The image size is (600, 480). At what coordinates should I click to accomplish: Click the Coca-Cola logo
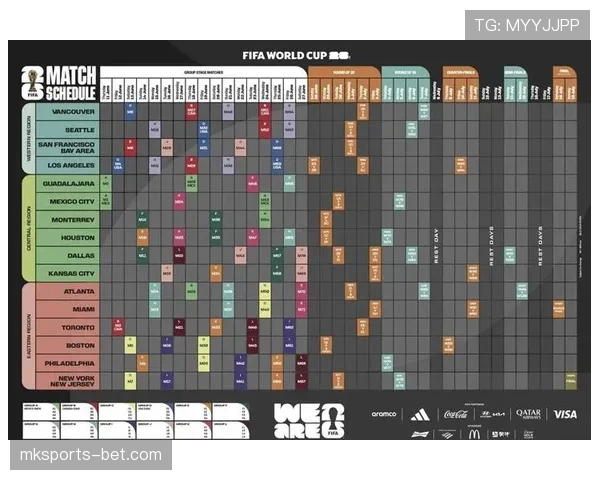pyautogui.click(x=455, y=414)
